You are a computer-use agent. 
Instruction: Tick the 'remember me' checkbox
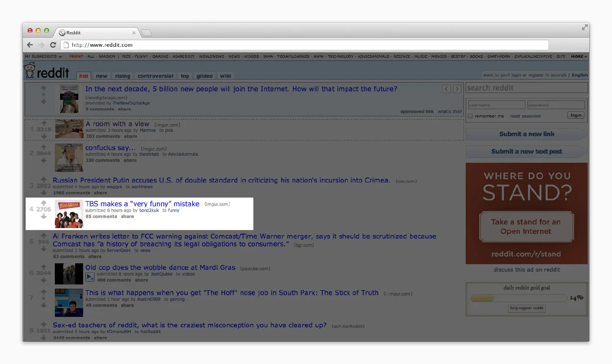coord(470,116)
